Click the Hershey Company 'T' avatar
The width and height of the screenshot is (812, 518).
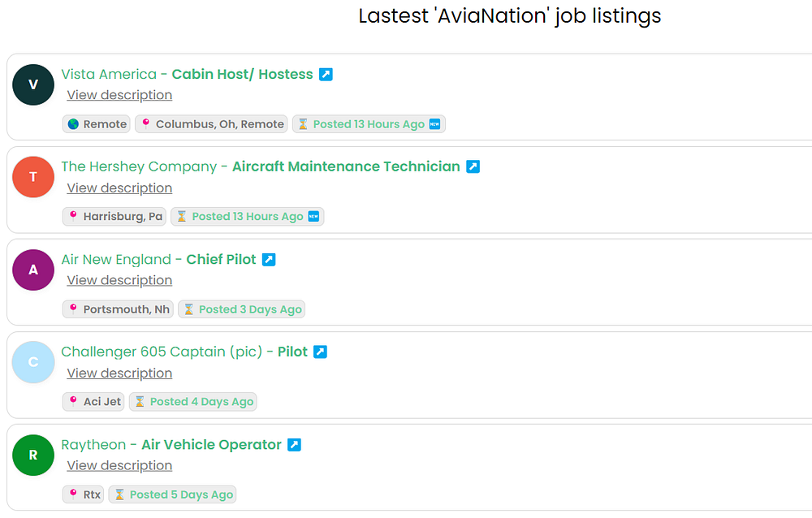click(33, 177)
